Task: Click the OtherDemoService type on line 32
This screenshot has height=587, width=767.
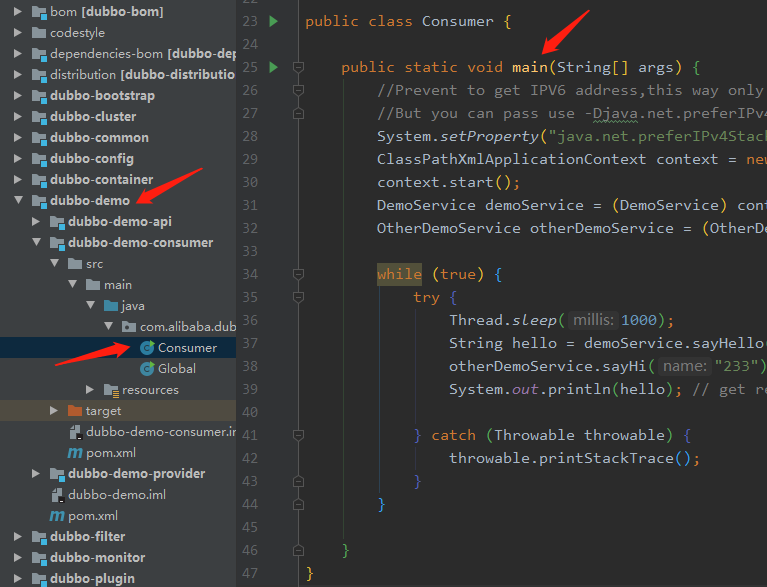Action: click(x=449, y=228)
